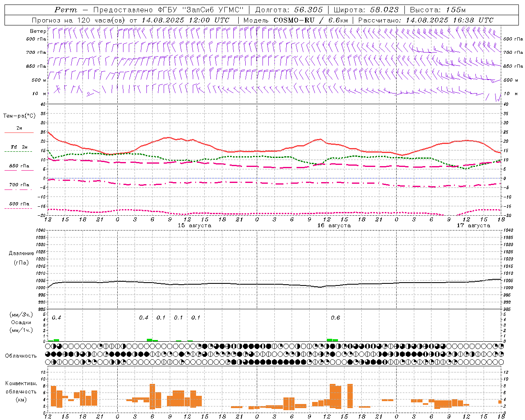
Task: Click the "Высота: 155м" elevation value
Action: click(x=438, y=10)
